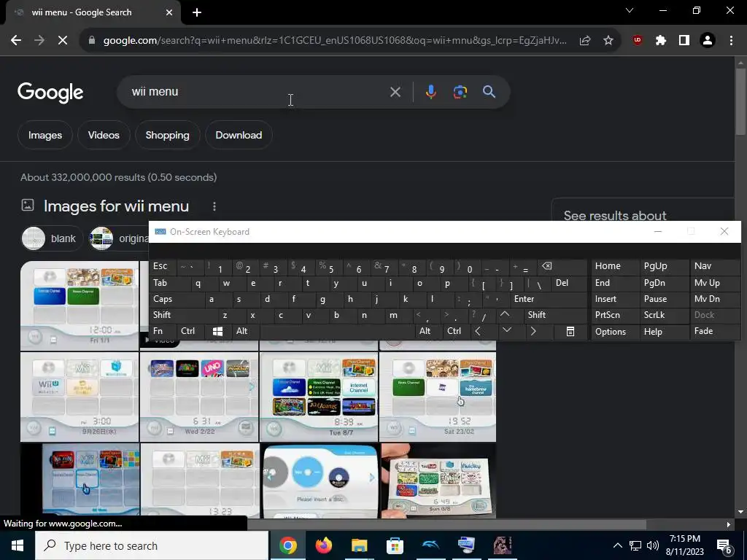The width and height of the screenshot is (747, 560).
Task: Select the Images search filter
Action: tap(45, 135)
